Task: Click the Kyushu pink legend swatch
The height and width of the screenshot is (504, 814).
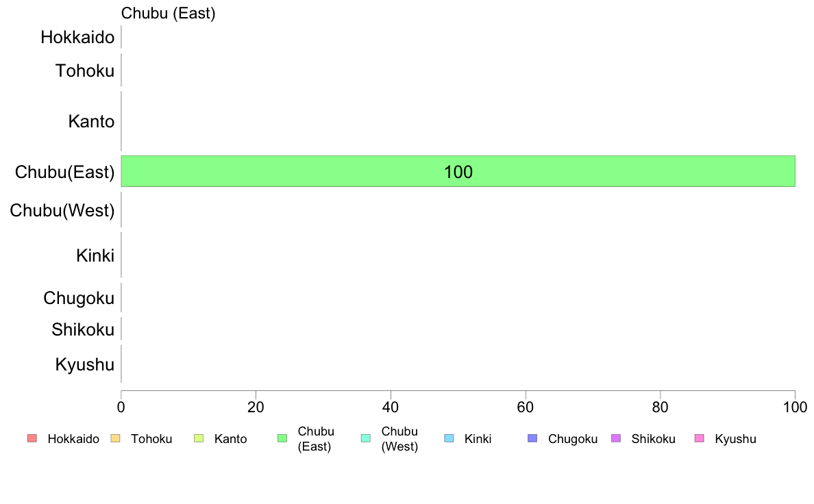Action: pos(699,439)
